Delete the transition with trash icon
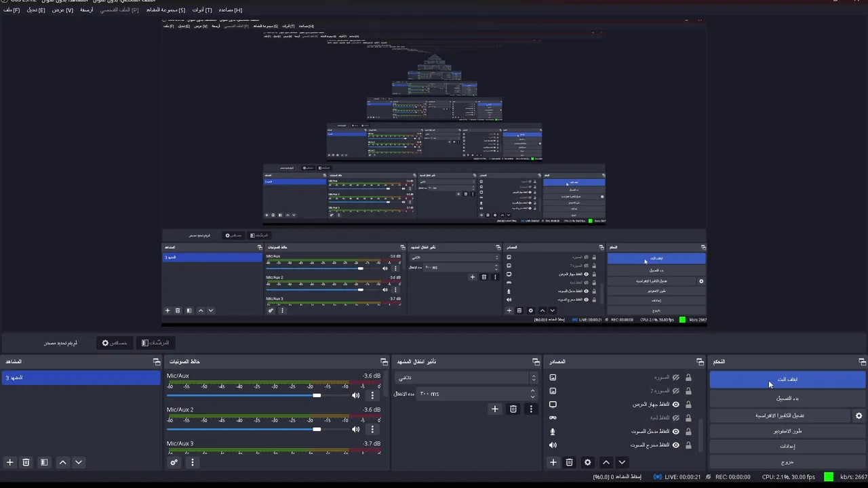Image resolution: width=868 pixels, height=488 pixels. tap(513, 409)
